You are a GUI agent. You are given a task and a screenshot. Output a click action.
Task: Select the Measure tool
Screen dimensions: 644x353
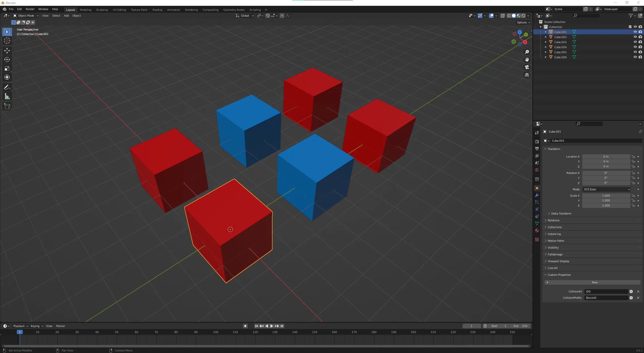click(x=7, y=97)
